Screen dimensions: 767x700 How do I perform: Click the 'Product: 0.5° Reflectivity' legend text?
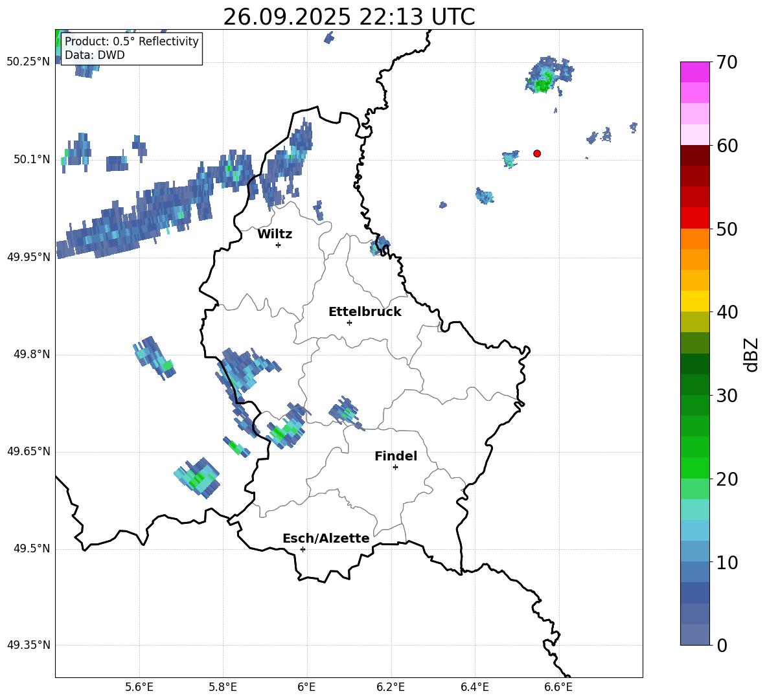coord(132,41)
